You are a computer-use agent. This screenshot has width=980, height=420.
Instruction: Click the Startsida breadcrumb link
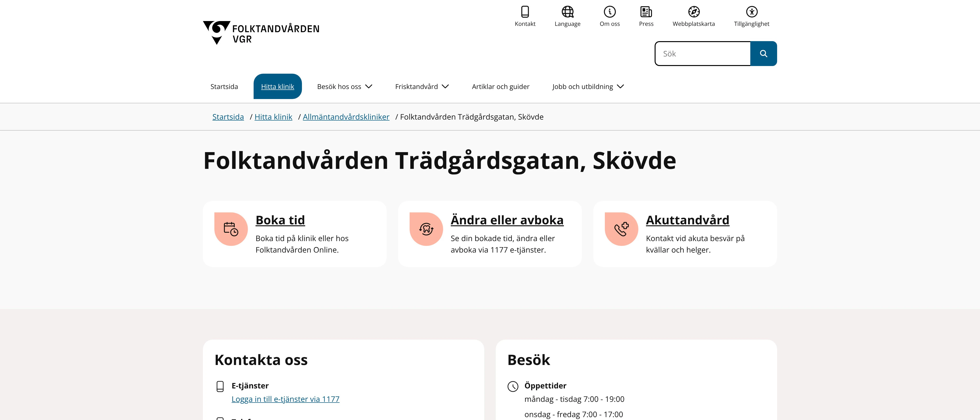point(228,117)
